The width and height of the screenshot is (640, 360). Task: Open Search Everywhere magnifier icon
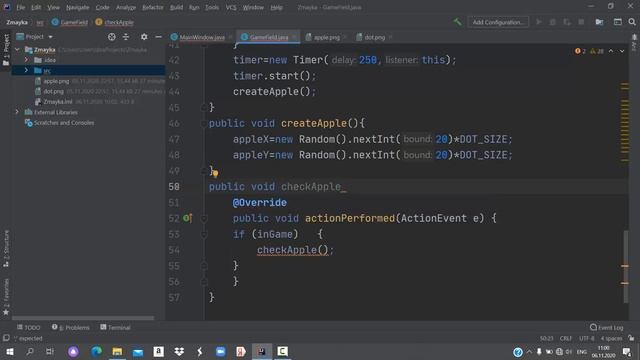point(632,22)
